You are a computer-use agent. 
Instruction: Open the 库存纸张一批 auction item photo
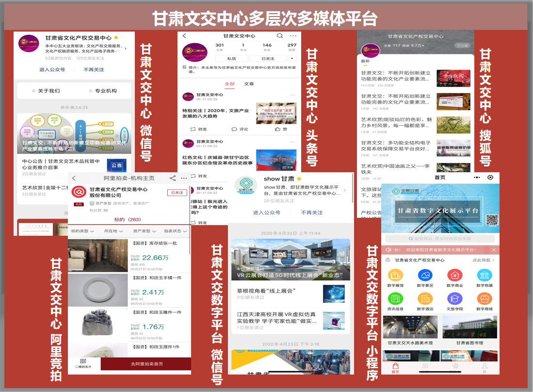[98, 255]
